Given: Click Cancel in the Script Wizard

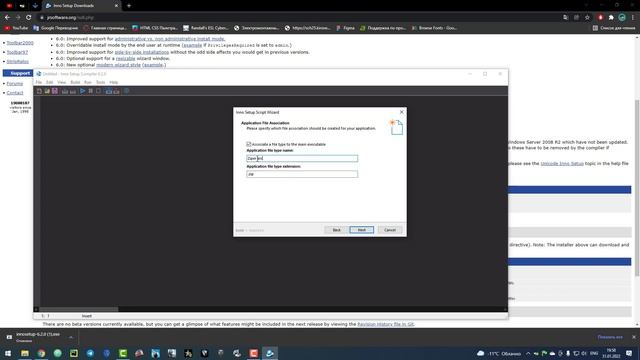Looking at the screenshot, I should point(390,230).
